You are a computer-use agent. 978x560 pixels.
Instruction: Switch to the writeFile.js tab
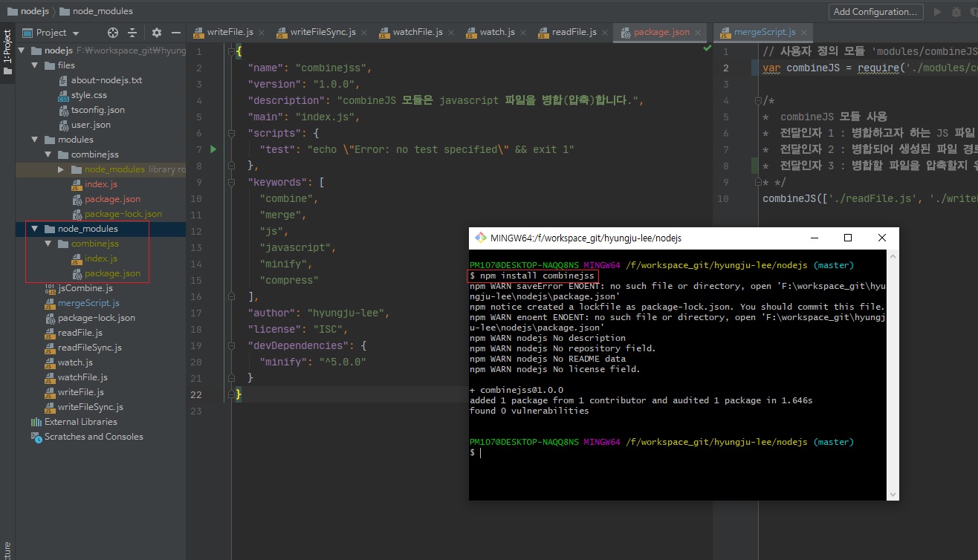[230, 33]
